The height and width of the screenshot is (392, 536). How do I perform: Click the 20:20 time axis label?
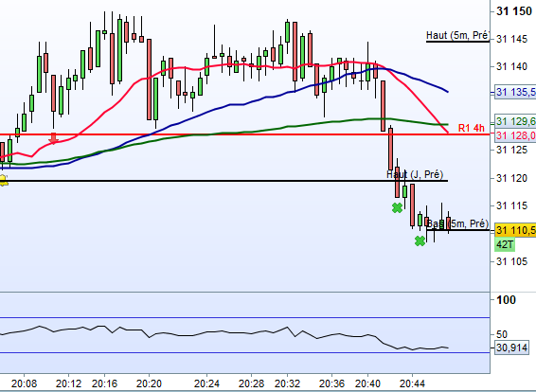pyautogui.click(x=149, y=383)
